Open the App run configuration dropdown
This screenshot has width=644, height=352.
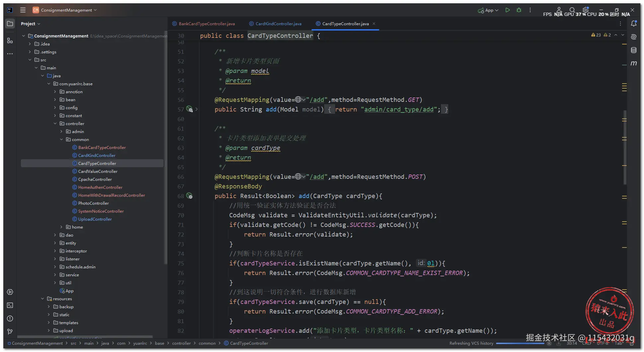click(x=488, y=10)
